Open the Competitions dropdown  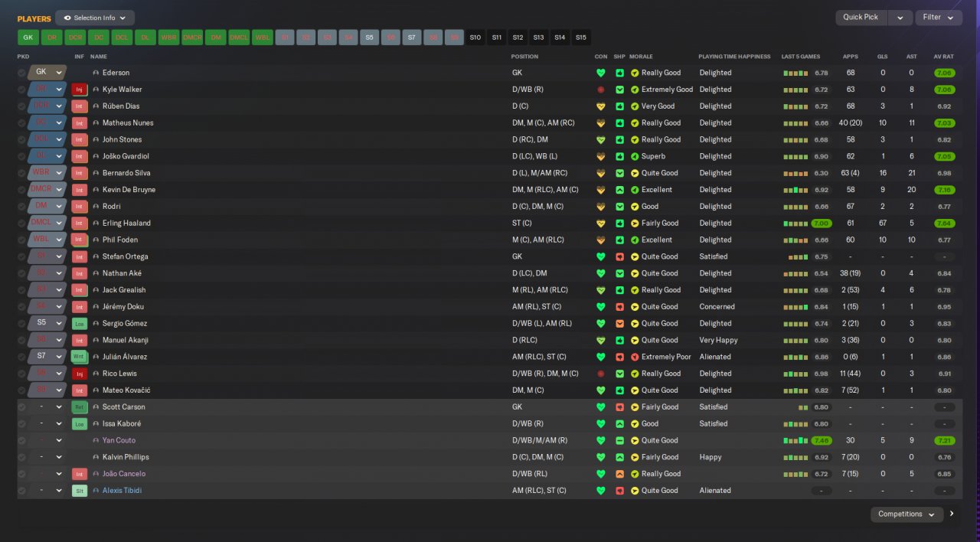[906, 514]
